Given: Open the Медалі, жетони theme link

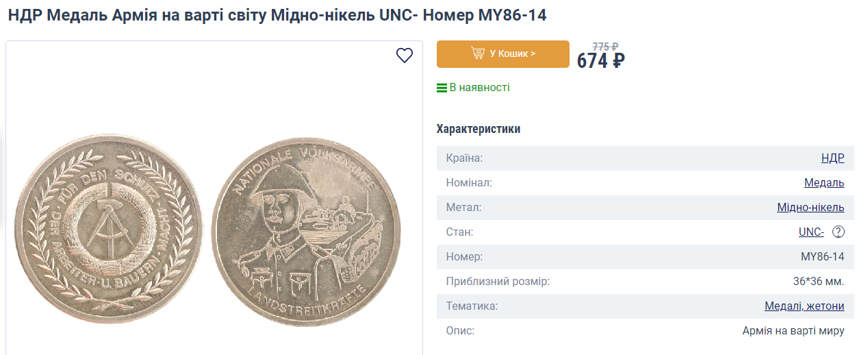Looking at the screenshot, I should pos(804,306).
